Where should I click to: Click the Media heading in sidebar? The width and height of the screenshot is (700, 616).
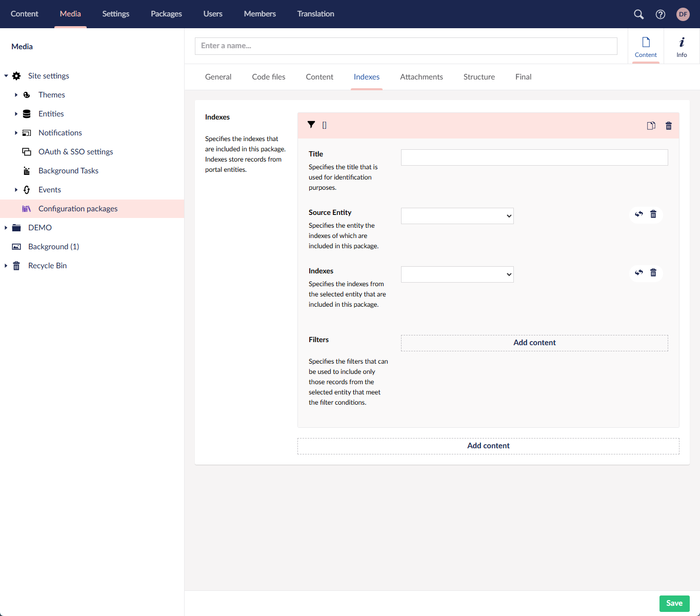point(22,47)
